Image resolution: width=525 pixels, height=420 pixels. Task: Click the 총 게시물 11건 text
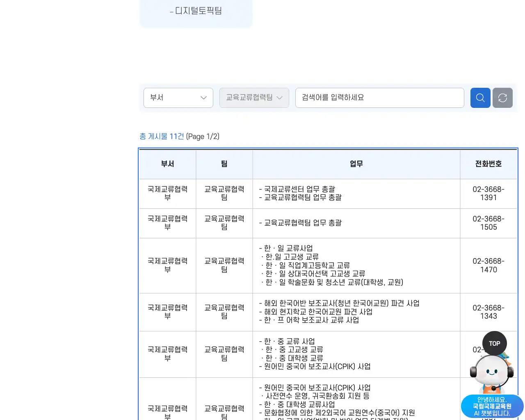pyautogui.click(x=162, y=136)
